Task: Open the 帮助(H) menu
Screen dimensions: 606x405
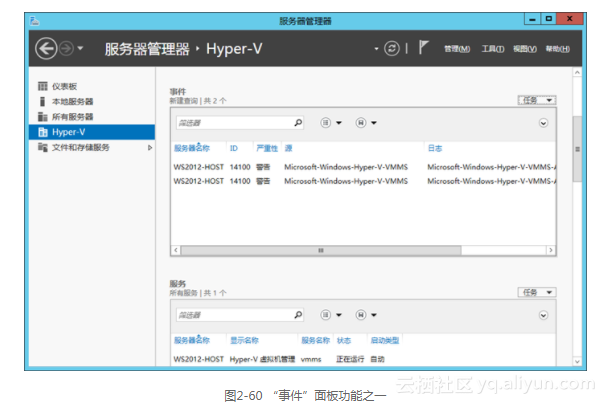Action: click(557, 49)
